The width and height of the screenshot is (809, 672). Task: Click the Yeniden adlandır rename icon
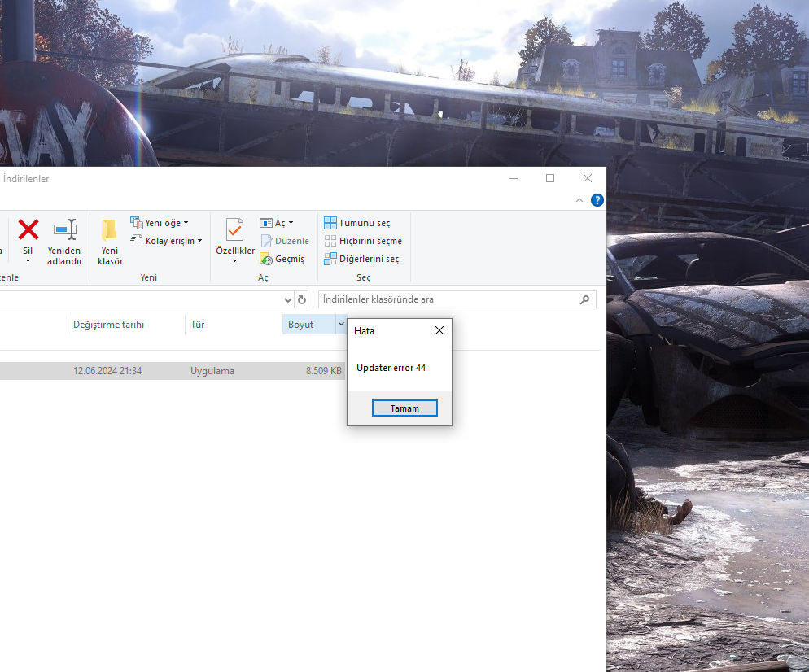pyautogui.click(x=65, y=230)
